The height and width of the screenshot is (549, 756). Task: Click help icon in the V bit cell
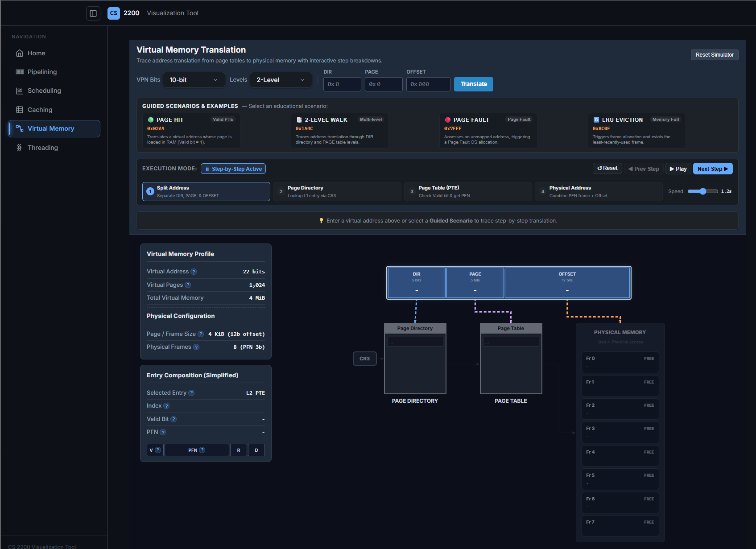coord(158,450)
